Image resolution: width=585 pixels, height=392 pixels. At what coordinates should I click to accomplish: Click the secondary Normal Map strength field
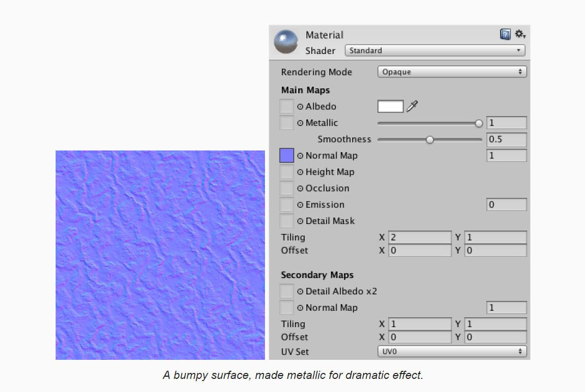coord(506,307)
